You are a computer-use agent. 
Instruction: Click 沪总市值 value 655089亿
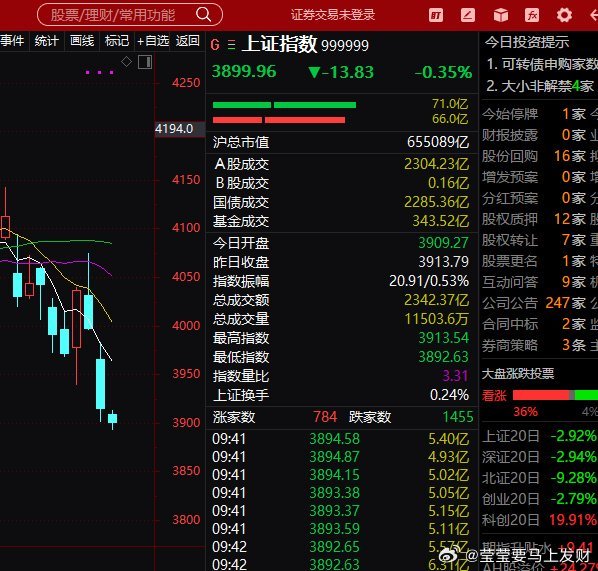click(x=438, y=142)
